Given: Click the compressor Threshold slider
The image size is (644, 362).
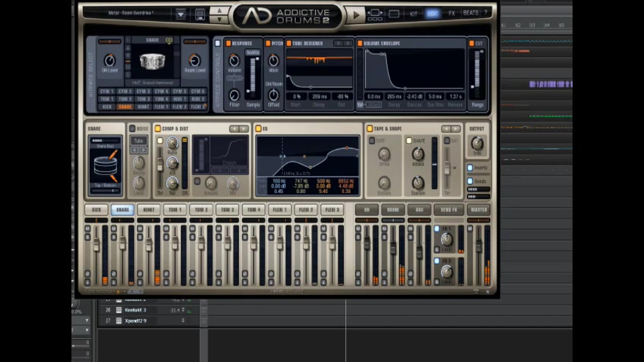Looking at the screenshot, I should coord(160,165).
